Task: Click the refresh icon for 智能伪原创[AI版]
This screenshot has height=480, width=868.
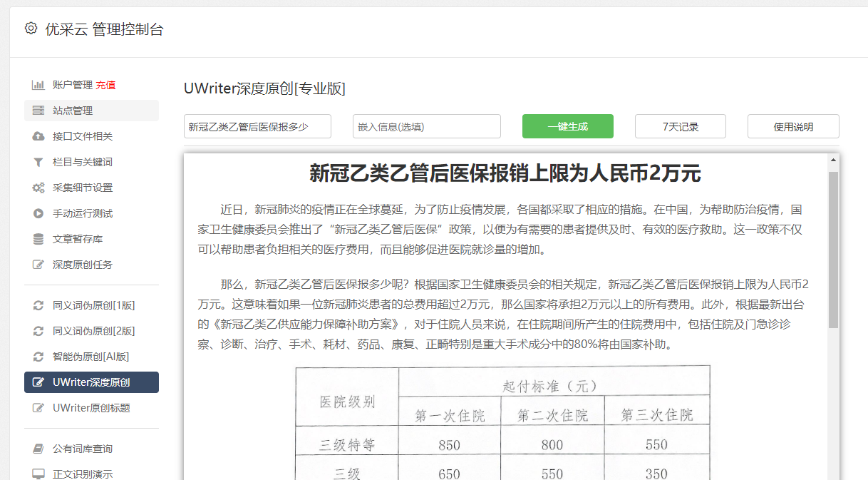Action: (38, 357)
